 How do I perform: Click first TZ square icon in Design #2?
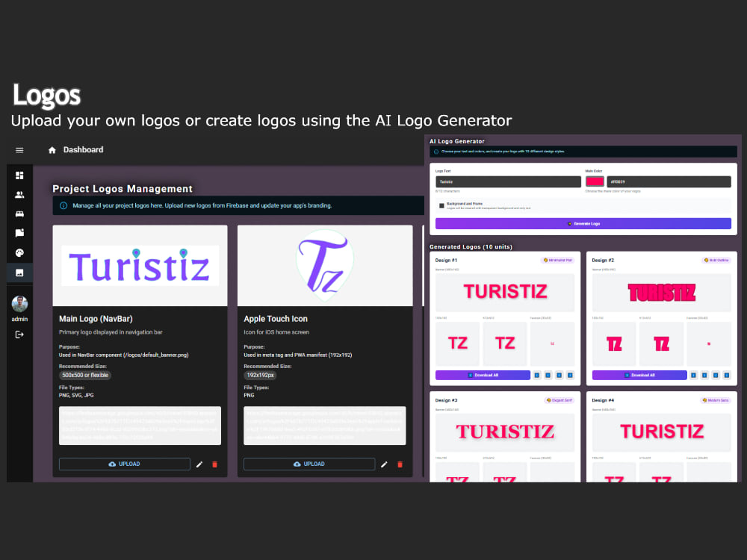point(614,343)
